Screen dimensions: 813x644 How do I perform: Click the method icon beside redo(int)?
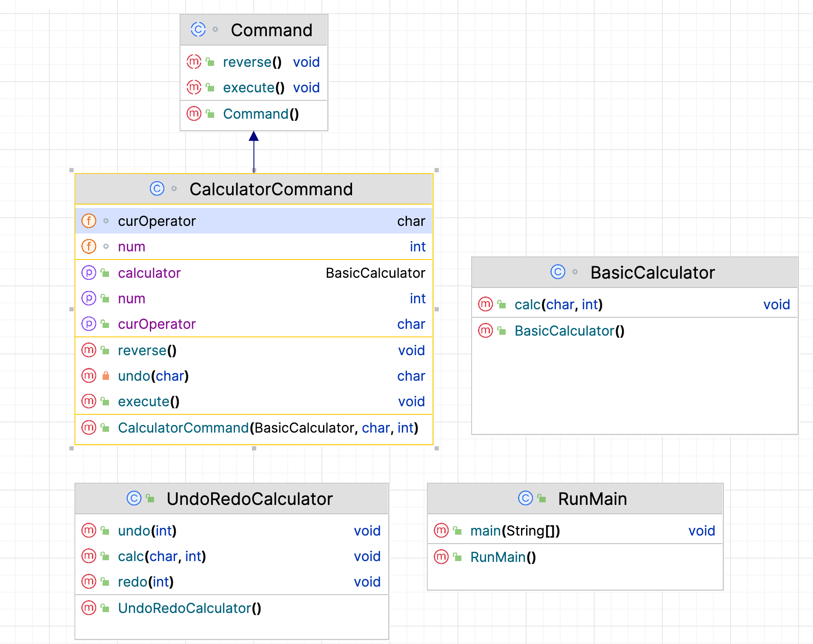click(89, 581)
